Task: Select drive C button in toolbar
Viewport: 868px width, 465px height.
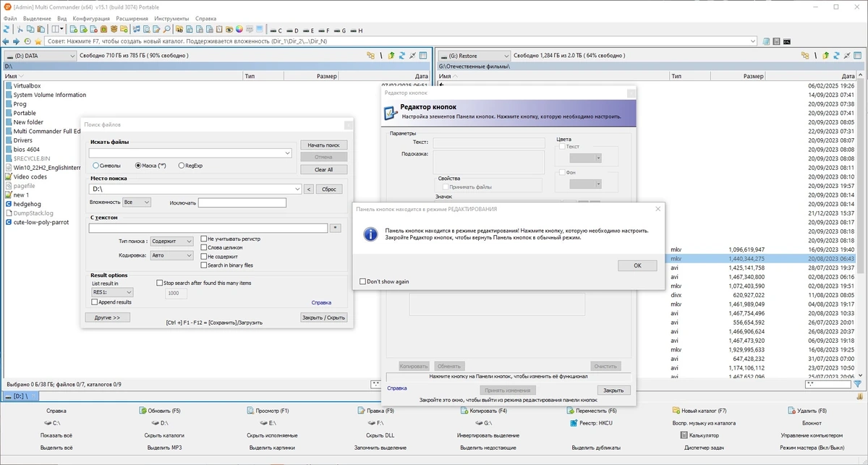Action: 277,30
